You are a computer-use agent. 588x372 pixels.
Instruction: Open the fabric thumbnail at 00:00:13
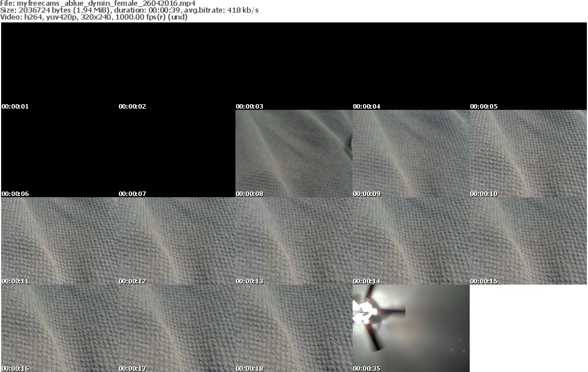(x=294, y=241)
